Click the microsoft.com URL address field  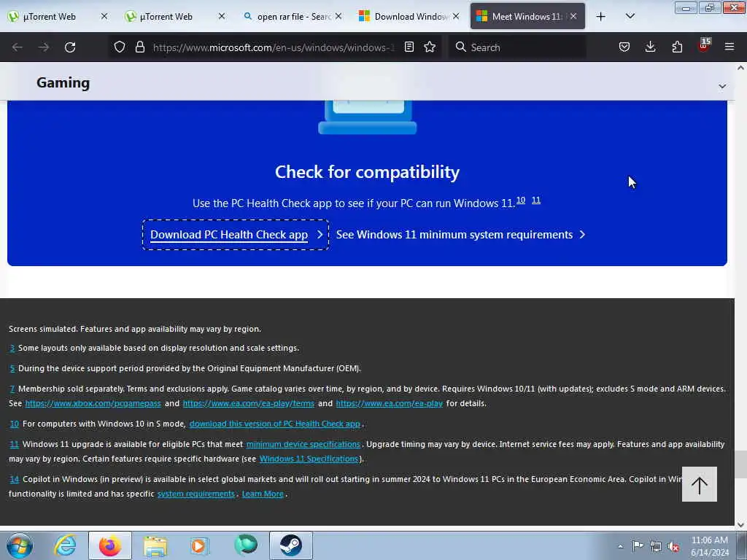pyautogui.click(x=274, y=47)
